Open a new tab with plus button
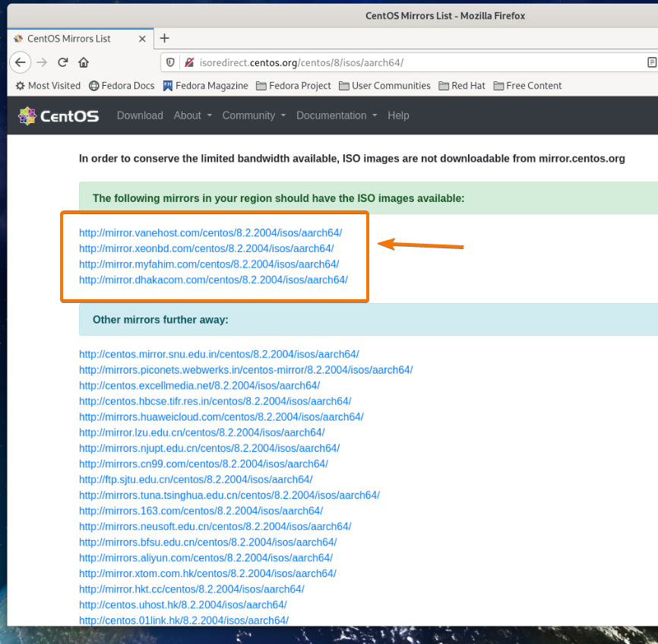658x644 pixels. 164,38
